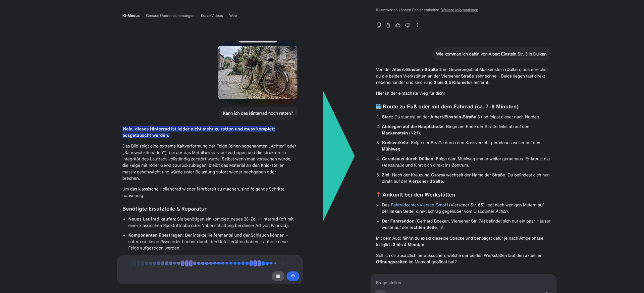644x293 pixels.
Task: Click the 'Ziel:' route step
Action: coord(466,178)
